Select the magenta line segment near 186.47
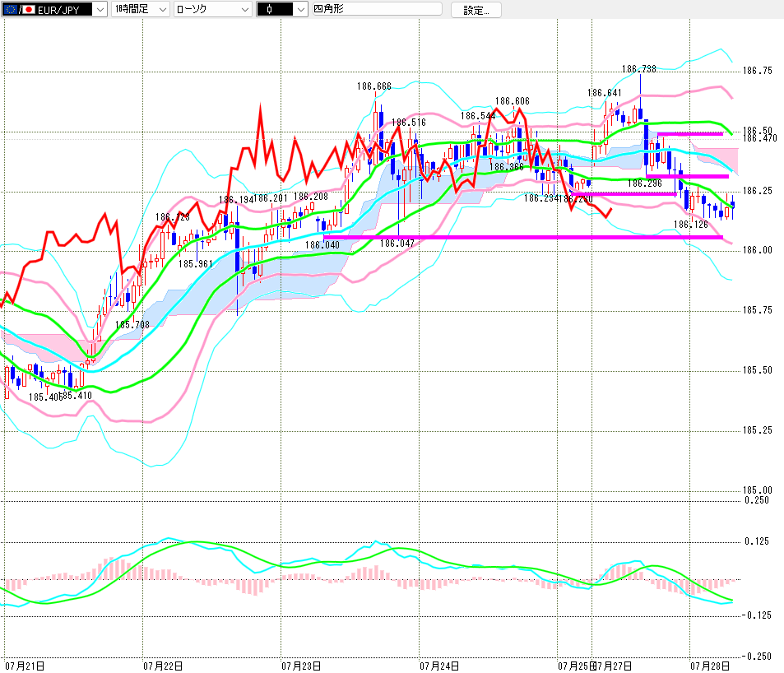 pos(690,134)
